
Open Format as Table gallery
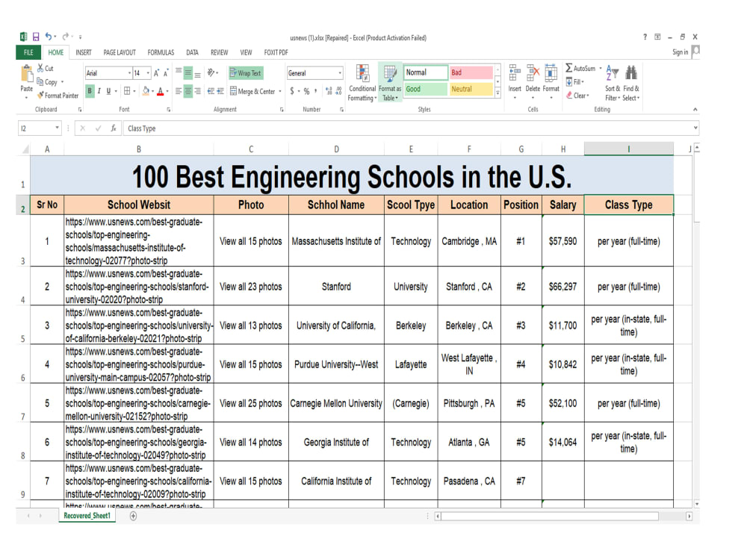(390, 83)
